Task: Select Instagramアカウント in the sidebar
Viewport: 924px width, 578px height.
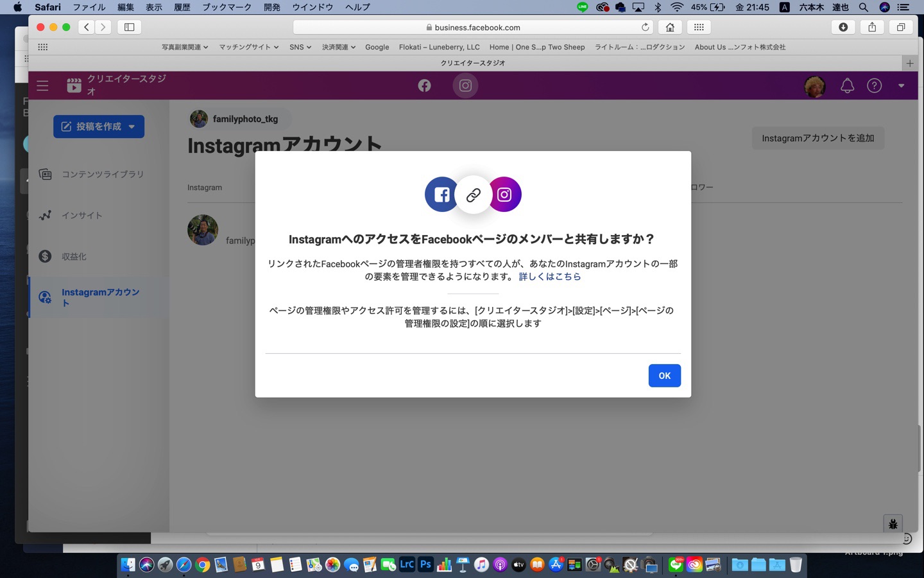Action: pos(99,297)
